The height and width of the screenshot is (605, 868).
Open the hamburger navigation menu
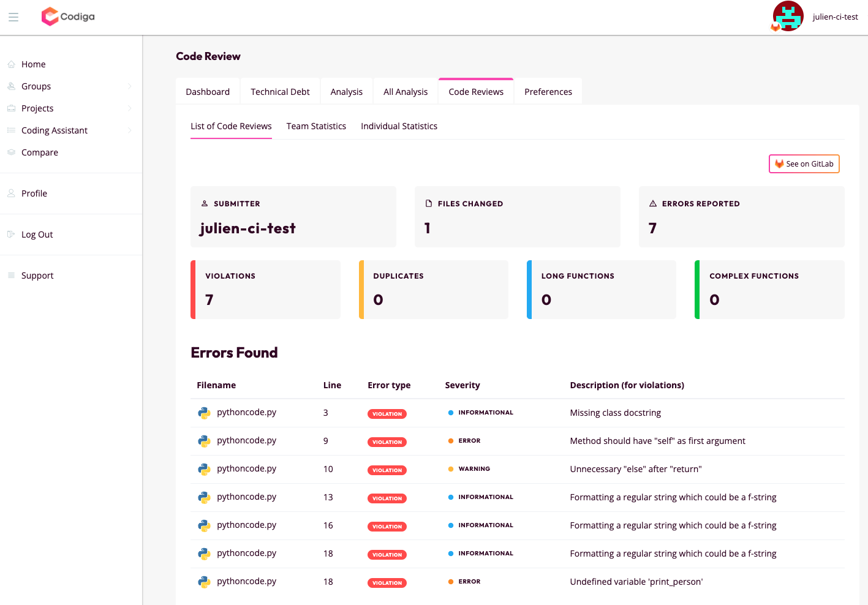coord(13,17)
